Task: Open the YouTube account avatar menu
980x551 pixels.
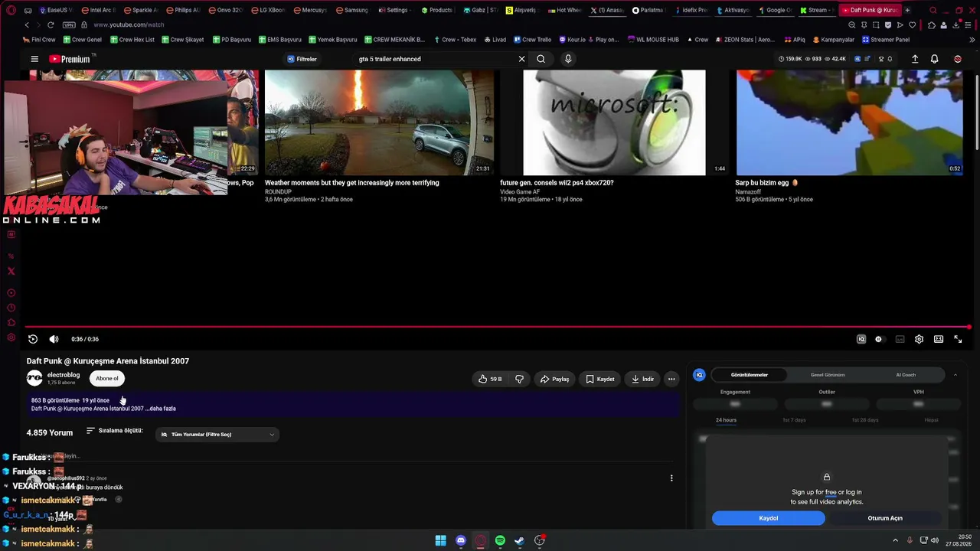Action: (957, 59)
